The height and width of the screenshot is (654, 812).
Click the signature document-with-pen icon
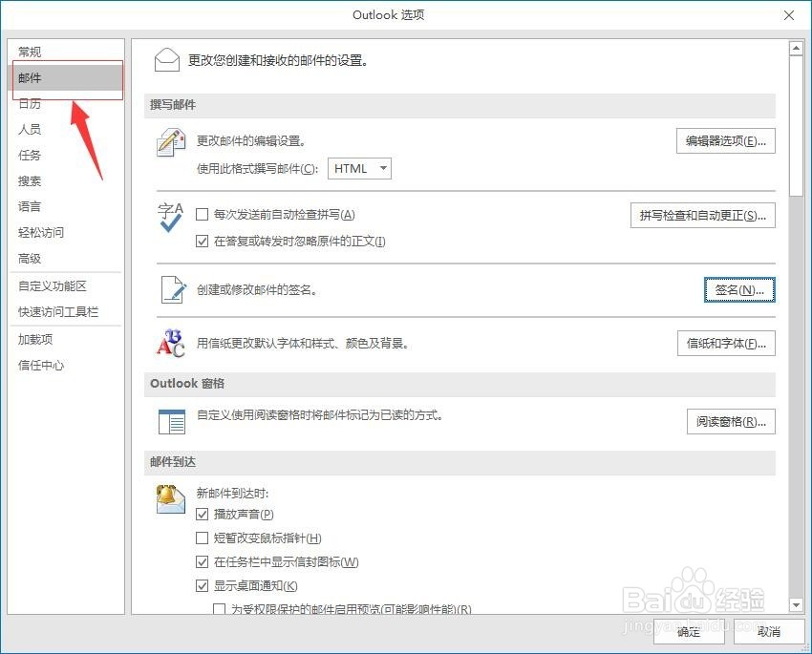tap(173, 289)
